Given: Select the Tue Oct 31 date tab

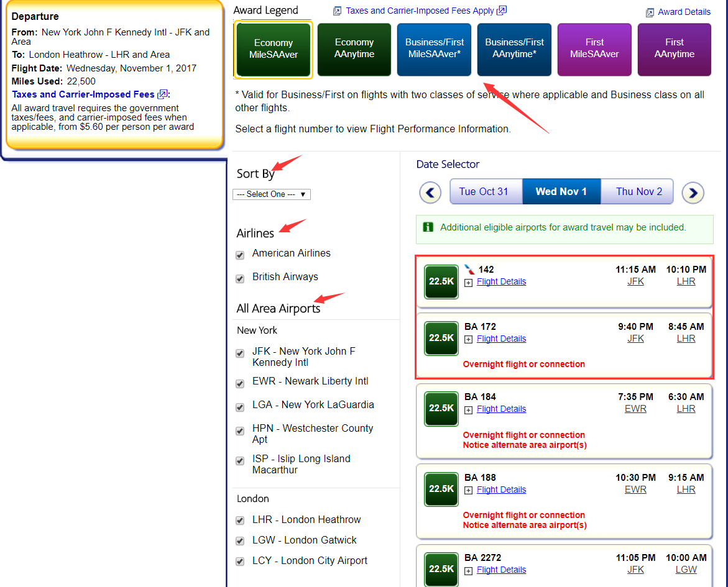Looking at the screenshot, I should (486, 192).
